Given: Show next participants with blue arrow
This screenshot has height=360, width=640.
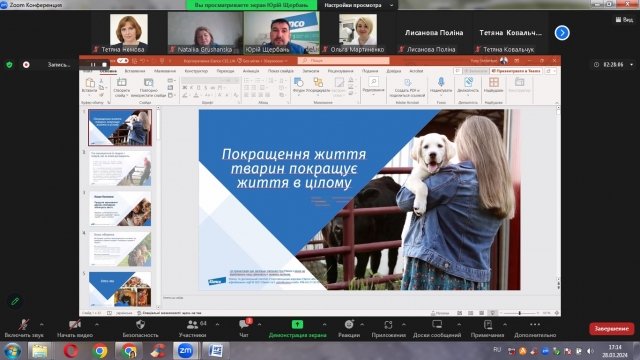Looking at the screenshot, I should click(x=562, y=33).
